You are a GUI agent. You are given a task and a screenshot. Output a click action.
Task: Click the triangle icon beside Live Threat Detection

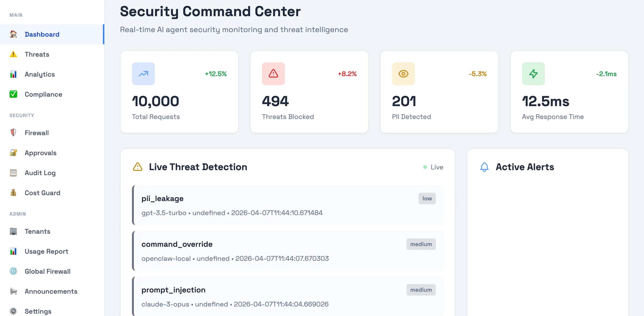(137, 167)
